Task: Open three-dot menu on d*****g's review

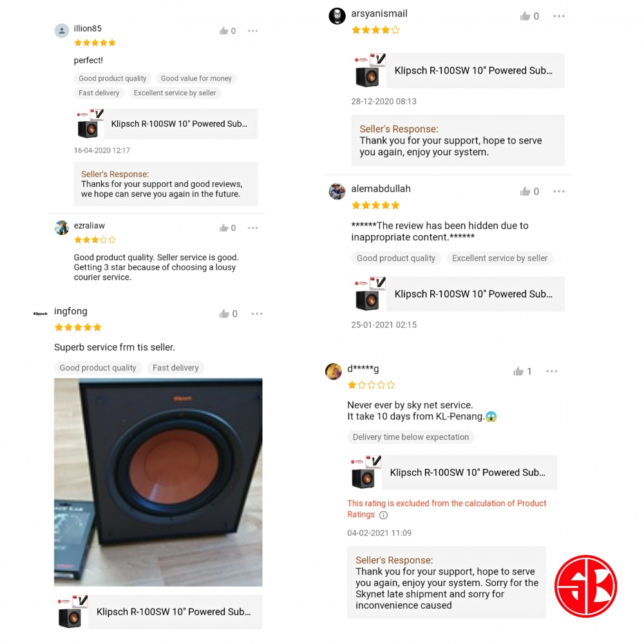Action: [x=552, y=372]
